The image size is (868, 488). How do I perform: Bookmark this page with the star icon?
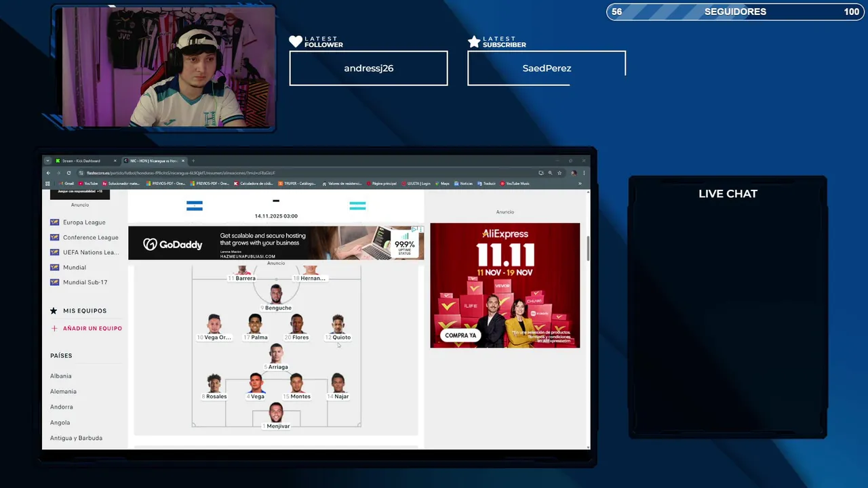tap(559, 173)
